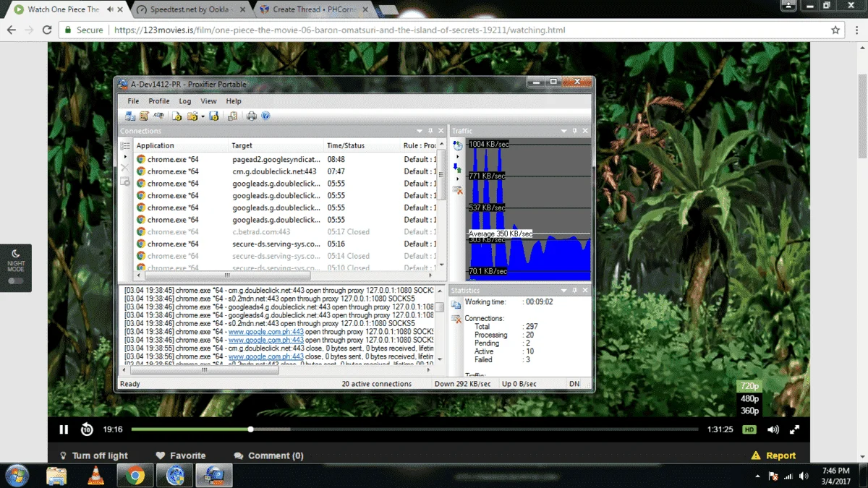Pause the movie playback
The width and height of the screenshot is (868, 488).
(x=64, y=429)
